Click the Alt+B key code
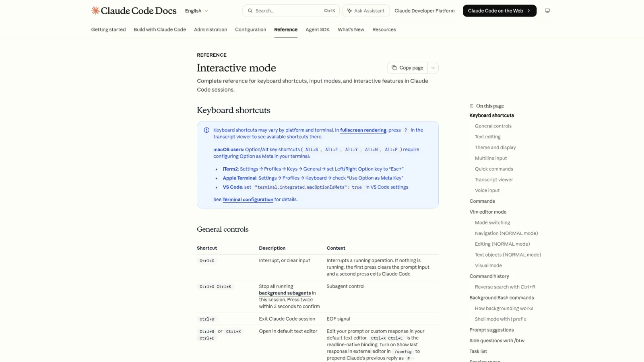Screen dimensions: 644x362 pyautogui.click(x=312, y=150)
